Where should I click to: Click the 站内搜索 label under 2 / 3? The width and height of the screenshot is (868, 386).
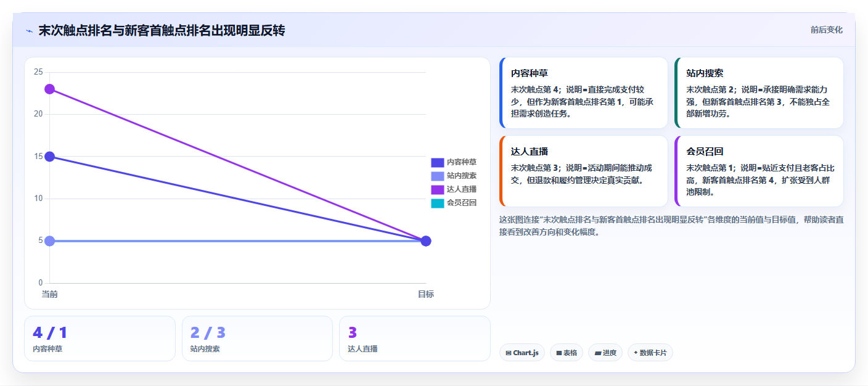pyautogui.click(x=205, y=349)
